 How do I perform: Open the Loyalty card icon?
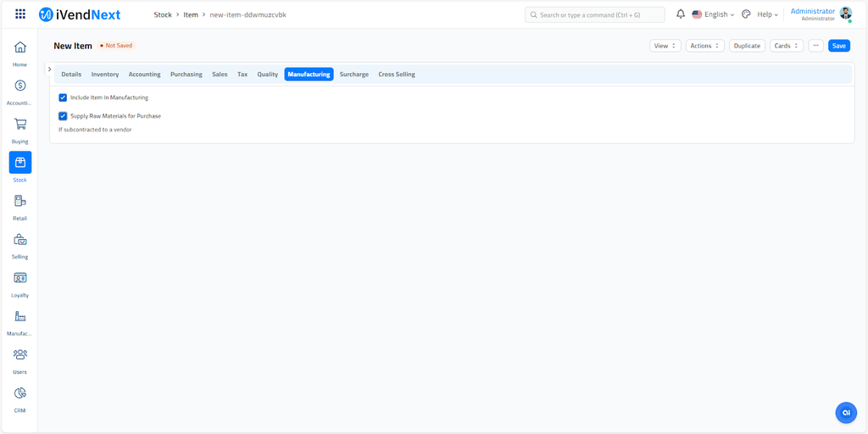click(x=20, y=278)
